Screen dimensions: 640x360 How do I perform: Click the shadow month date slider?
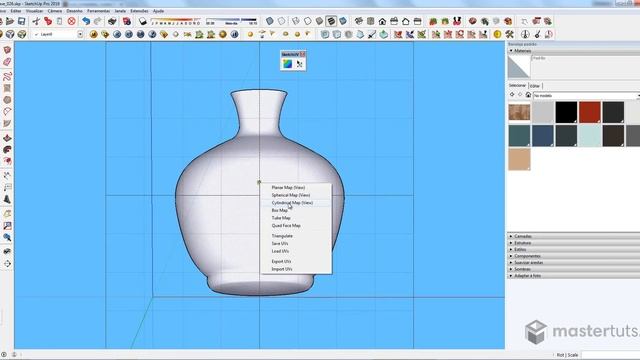click(x=176, y=20)
